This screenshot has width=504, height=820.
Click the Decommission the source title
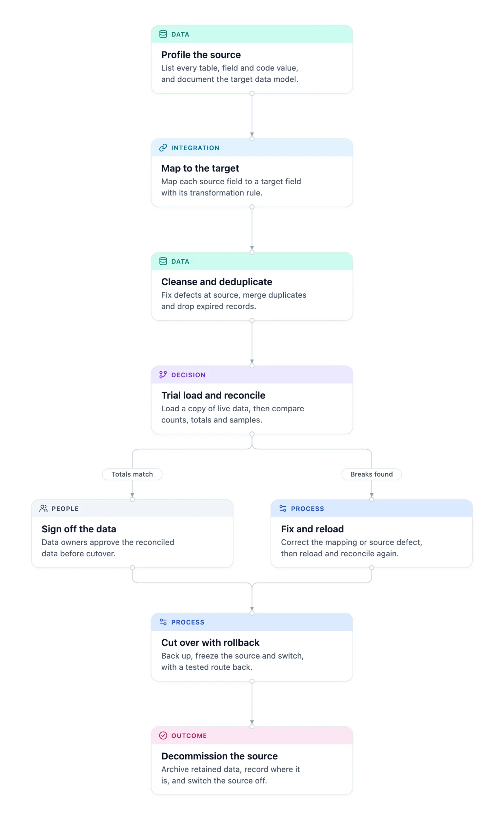219,756
